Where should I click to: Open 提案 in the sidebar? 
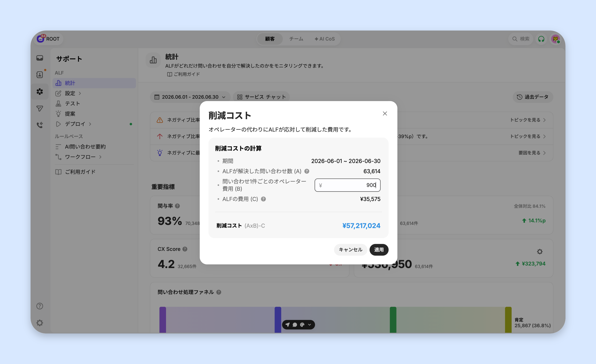pyautogui.click(x=94, y=114)
